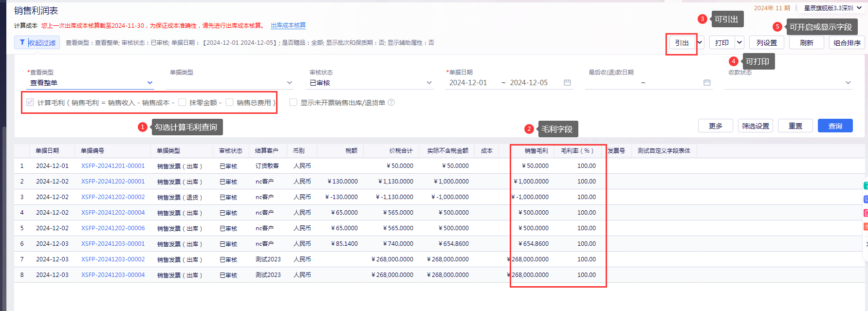The width and height of the screenshot is (868, 311).
Task: Click the 单据日期 column header
Action: (x=52, y=151)
